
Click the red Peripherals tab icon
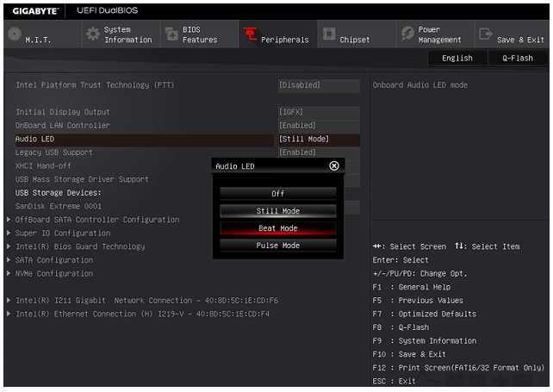click(250, 35)
